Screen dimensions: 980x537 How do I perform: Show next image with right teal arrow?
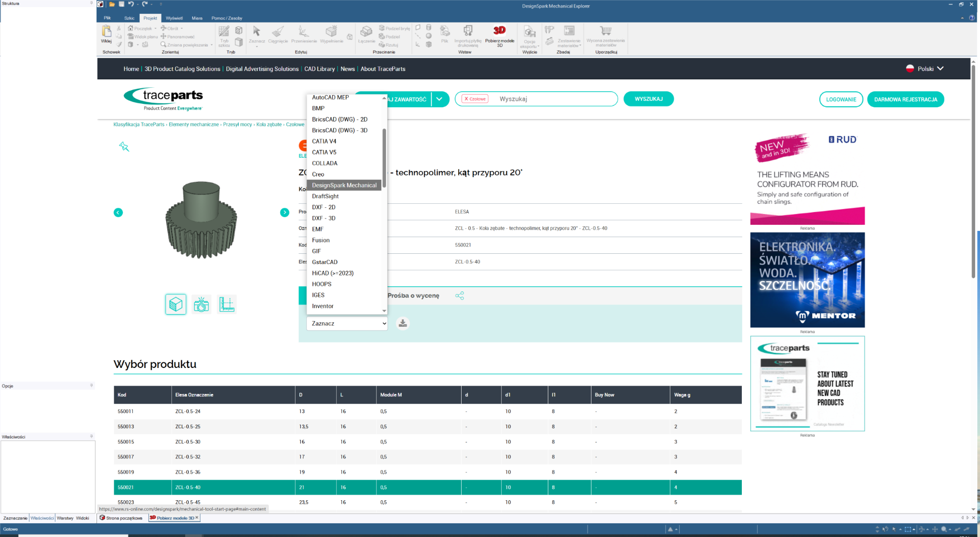(x=285, y=213)
